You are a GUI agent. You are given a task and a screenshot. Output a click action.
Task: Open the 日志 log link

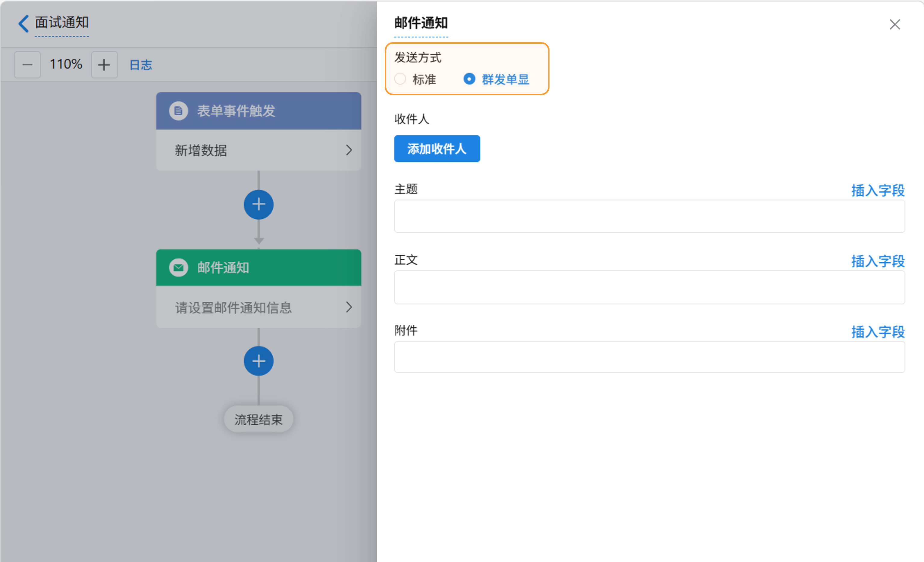(141, 65)
